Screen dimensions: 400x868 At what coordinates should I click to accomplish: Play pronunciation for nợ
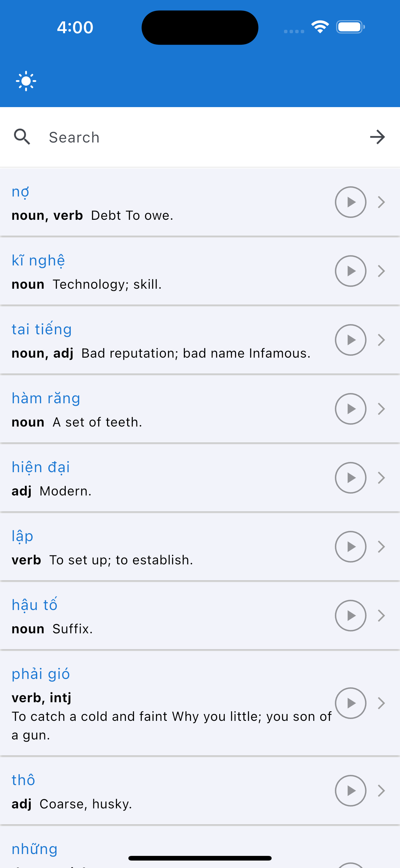[350, 202]
